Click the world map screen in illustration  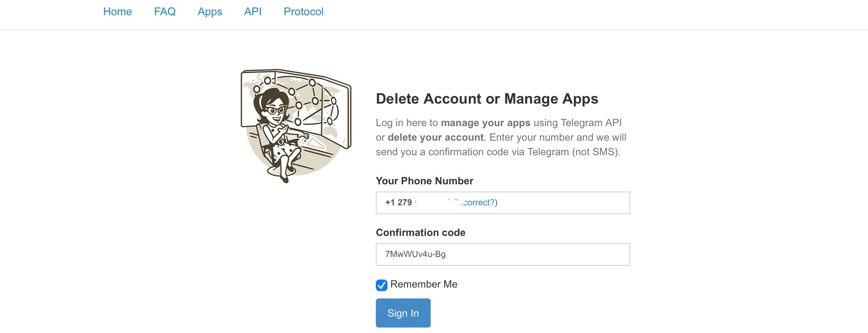320,98
